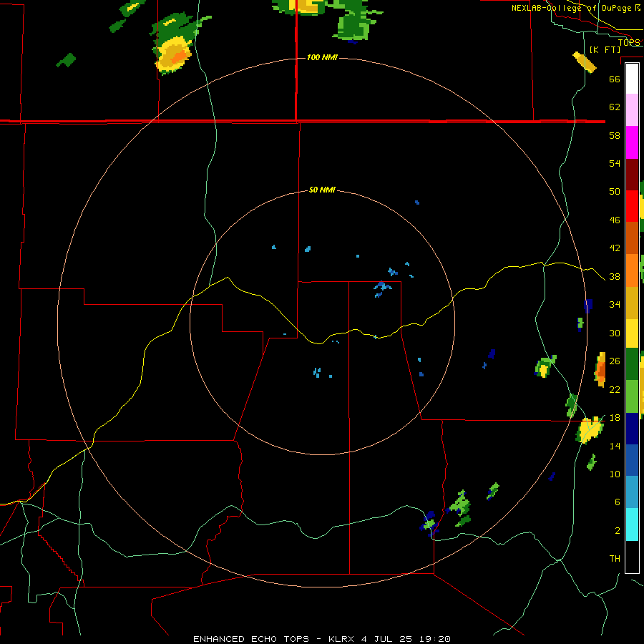Click the legend value 54
Image resolution: width=644 pixels, height=644 pixels.
point(615,163)
